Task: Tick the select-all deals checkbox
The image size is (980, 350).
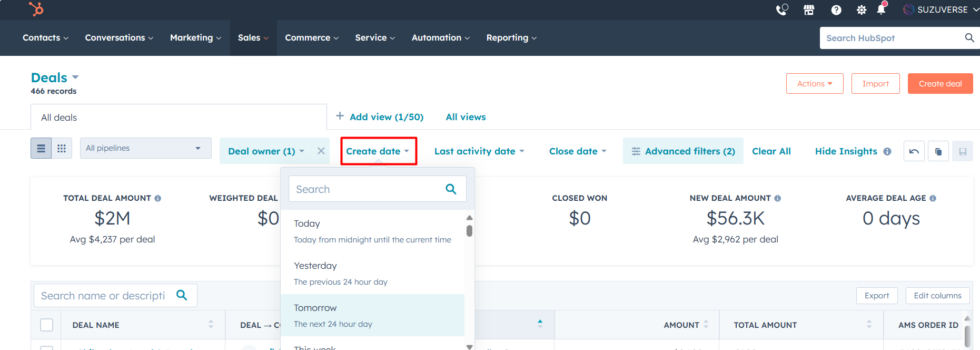Action: tap(47, 325)
